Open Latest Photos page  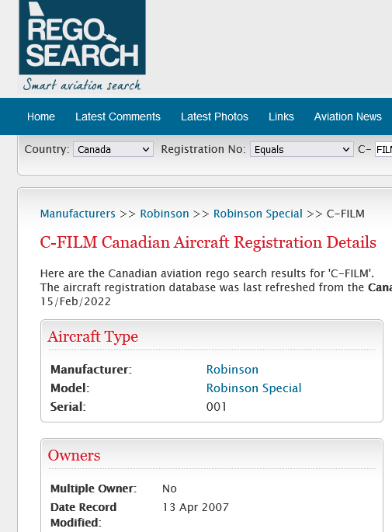click(214, 116)
